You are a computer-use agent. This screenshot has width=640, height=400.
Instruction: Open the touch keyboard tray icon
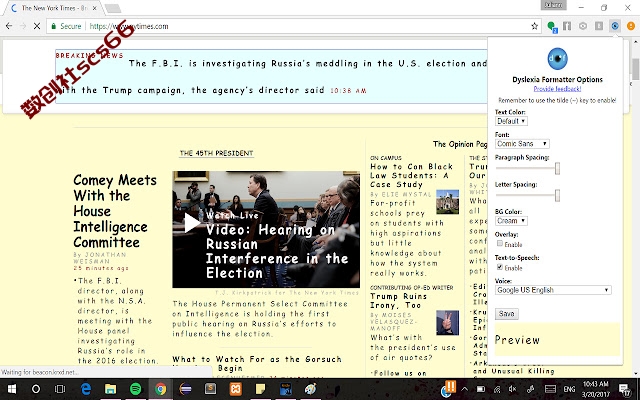(x=550, y=389)
